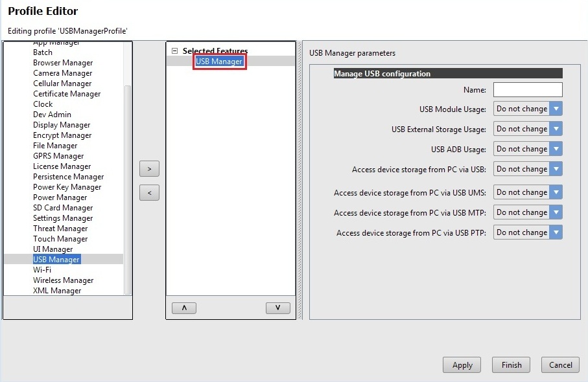Move selected feature up with caret button
588x382 pixels.
[x=184, y=308]
